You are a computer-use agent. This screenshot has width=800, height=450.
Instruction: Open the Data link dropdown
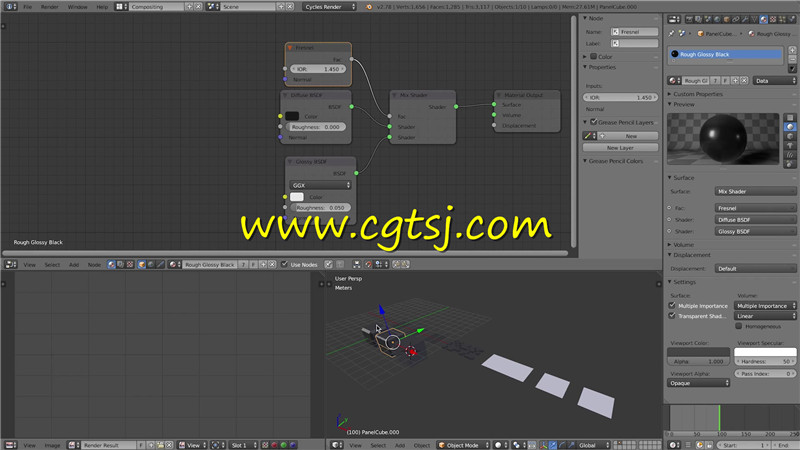point(774,81)
